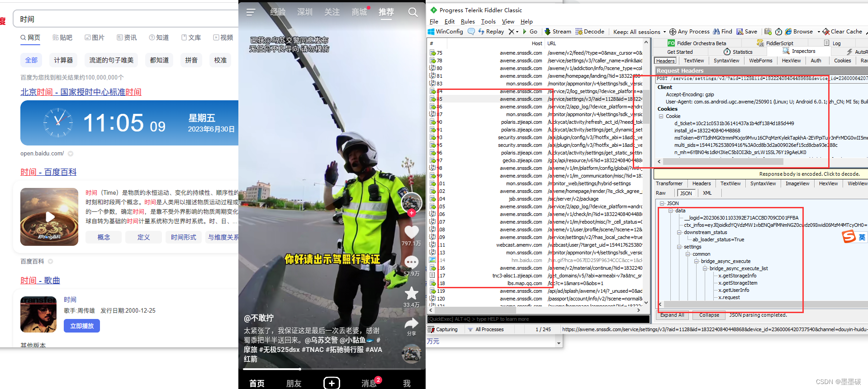Play the 时间 Baidu Baike video thumbnail
Image resolution: width=868 pixels, height=389 pixels.
[49, 217]
